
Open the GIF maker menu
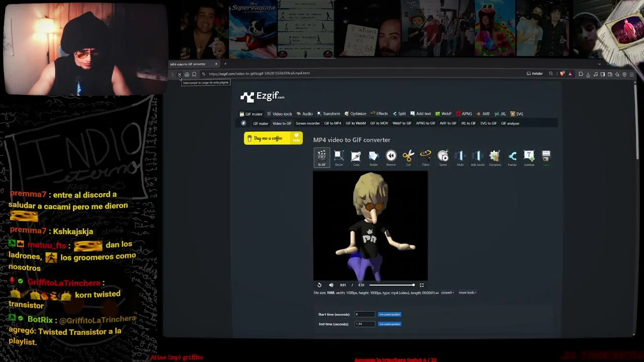pyautogui.click(x=251, y=114)
